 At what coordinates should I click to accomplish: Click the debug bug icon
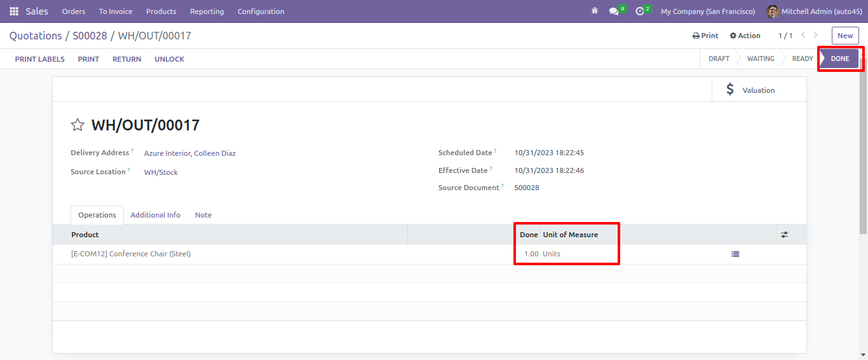coord(595,11)
